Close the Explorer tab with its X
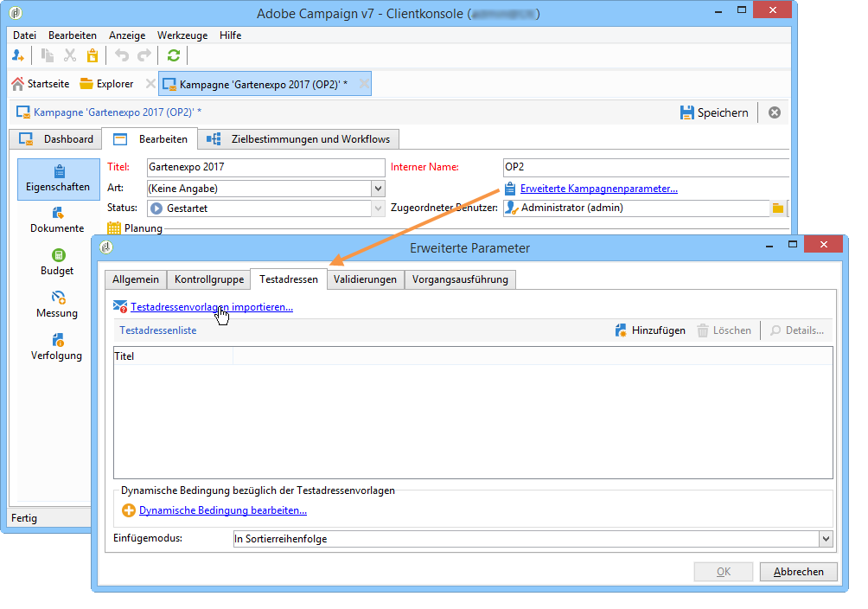Viewport: 868px width, 609px height. click(150, 84)
